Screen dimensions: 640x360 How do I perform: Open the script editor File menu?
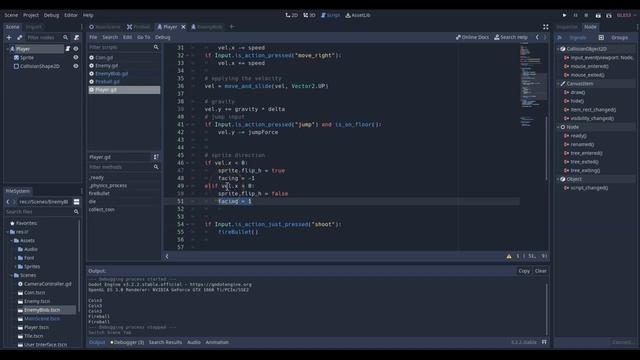(93, 37)
